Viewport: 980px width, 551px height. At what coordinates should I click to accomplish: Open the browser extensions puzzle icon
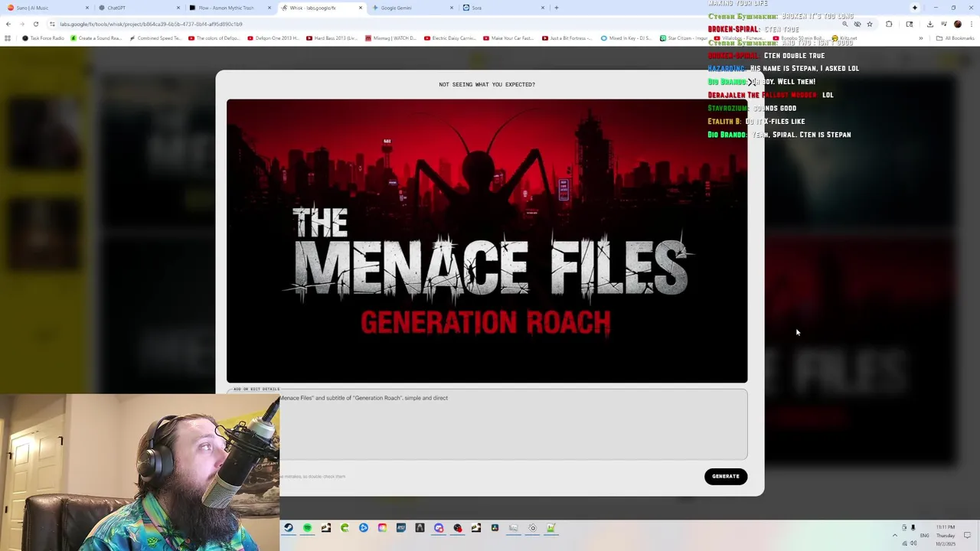[x=889, y=24]
